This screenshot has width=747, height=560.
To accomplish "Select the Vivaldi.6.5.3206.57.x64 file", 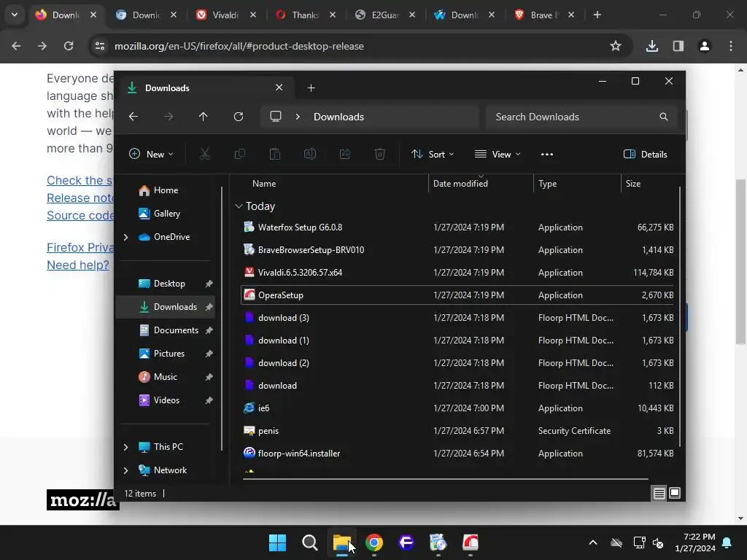I will tap(458, 273).
